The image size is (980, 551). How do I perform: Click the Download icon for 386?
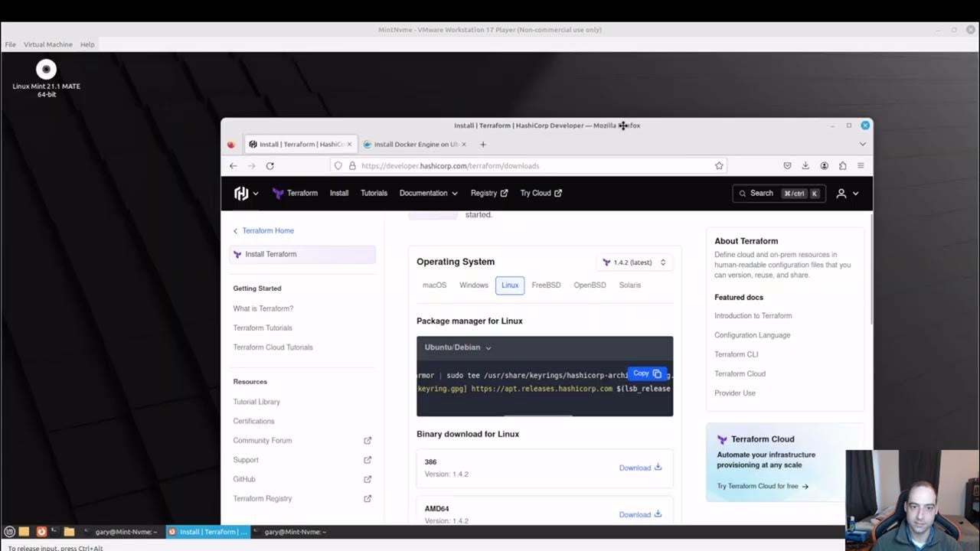[x=658, y=467]
